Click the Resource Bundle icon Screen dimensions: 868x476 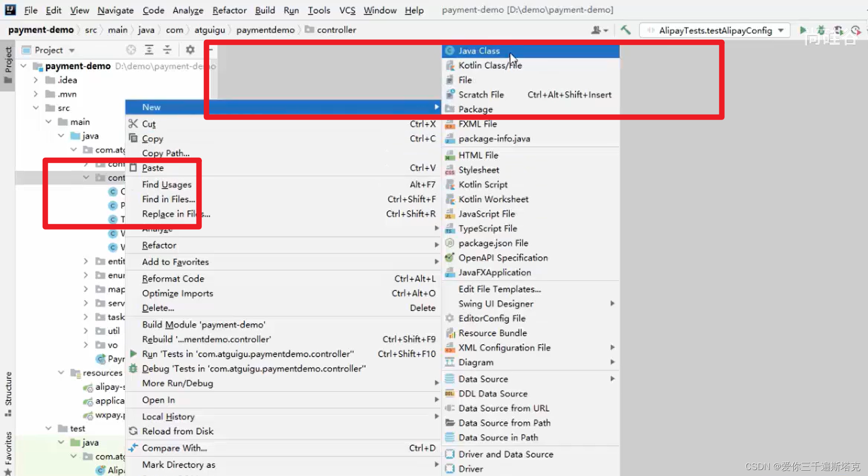pos(450,333)
